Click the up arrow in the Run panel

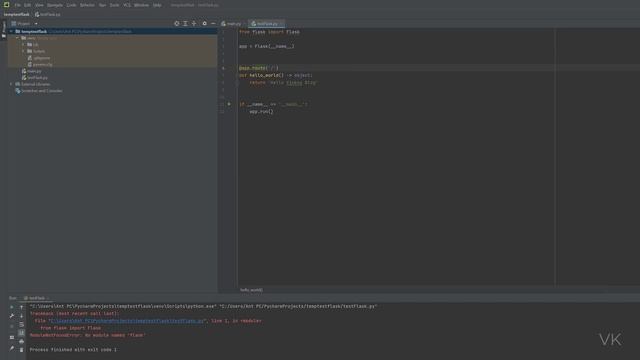[x=22, y=307]
